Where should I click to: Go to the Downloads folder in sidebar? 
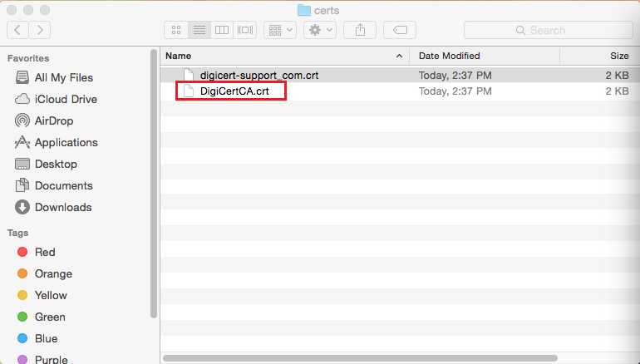pos(62,207)
